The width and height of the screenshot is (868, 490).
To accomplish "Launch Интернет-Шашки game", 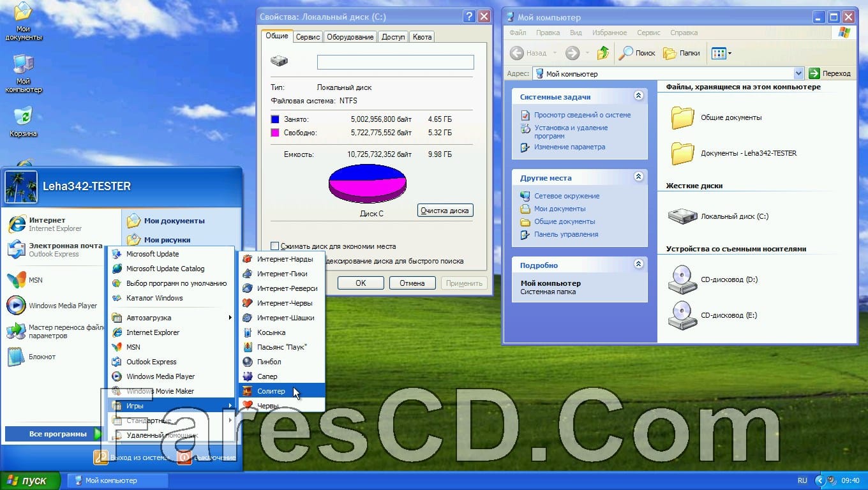I will 282,318.
